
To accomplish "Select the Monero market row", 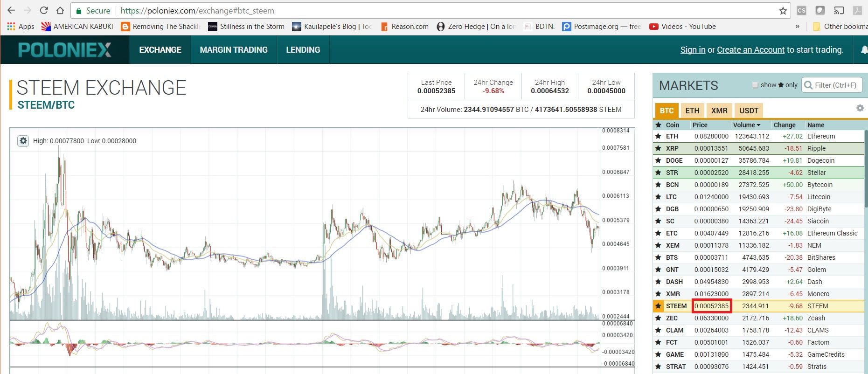I will [758, 294].
